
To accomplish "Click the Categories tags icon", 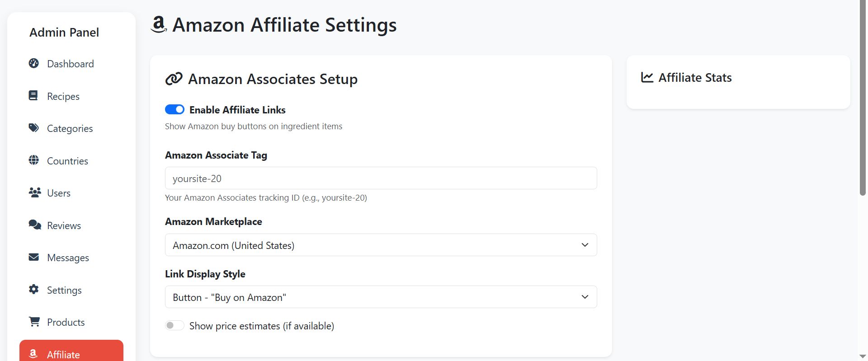I will click(34, 128).
